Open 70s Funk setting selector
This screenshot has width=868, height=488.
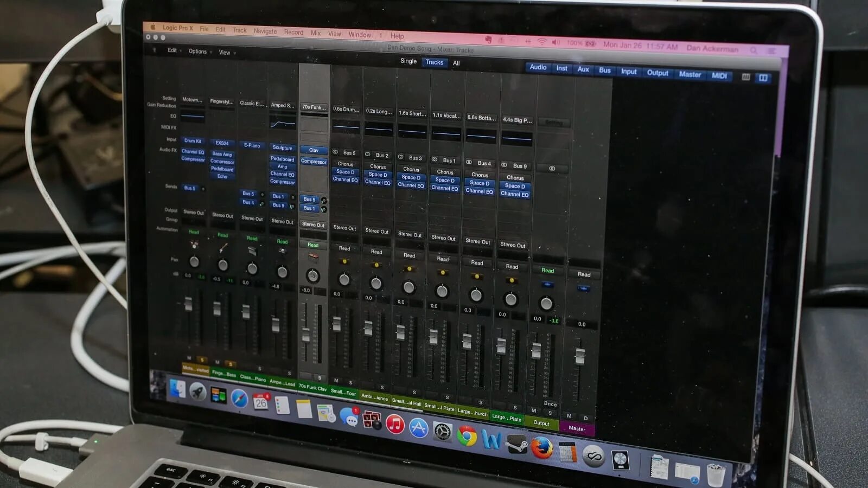[x=314, y=107]
